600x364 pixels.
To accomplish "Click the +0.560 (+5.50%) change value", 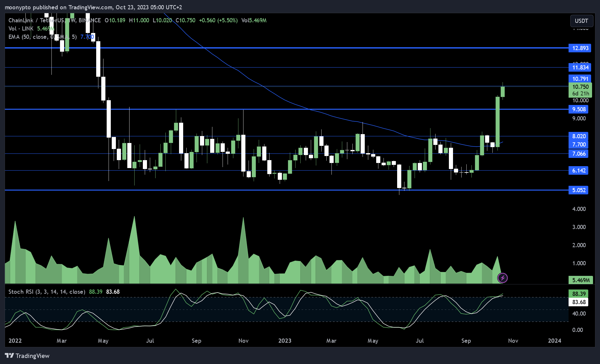I will coord(218,20).
